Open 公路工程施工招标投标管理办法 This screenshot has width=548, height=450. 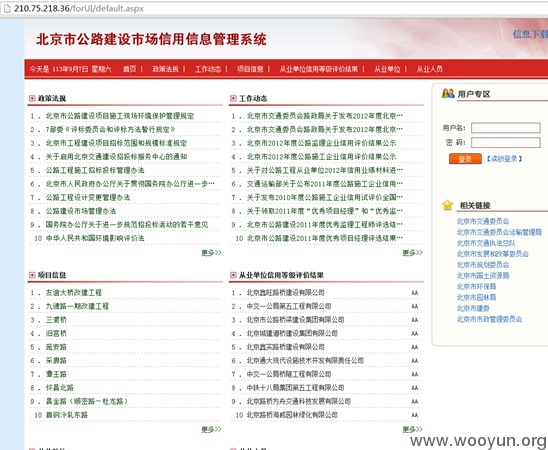pos(95,170)
